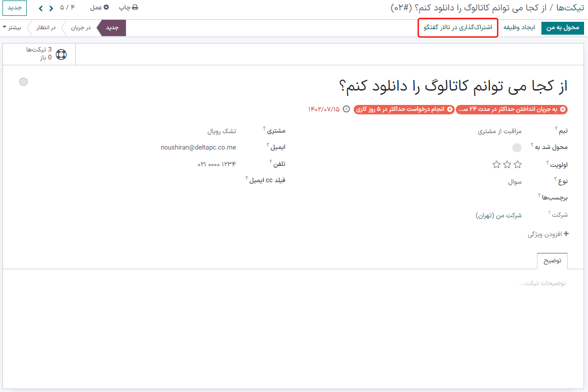The height and width of the screenshot is (392, 588).
Task: Expand the بیشتر stages dropdown
Action: tap(11, 28)
